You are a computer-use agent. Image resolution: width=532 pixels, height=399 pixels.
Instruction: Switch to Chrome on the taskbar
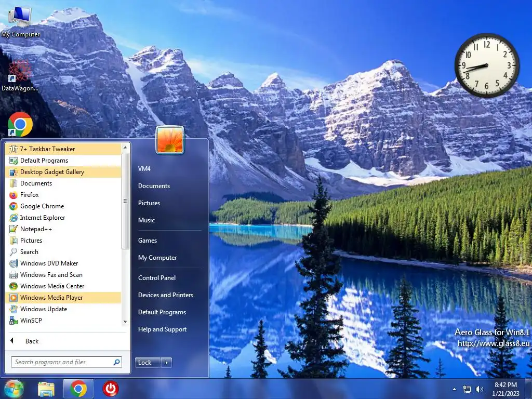78,389
